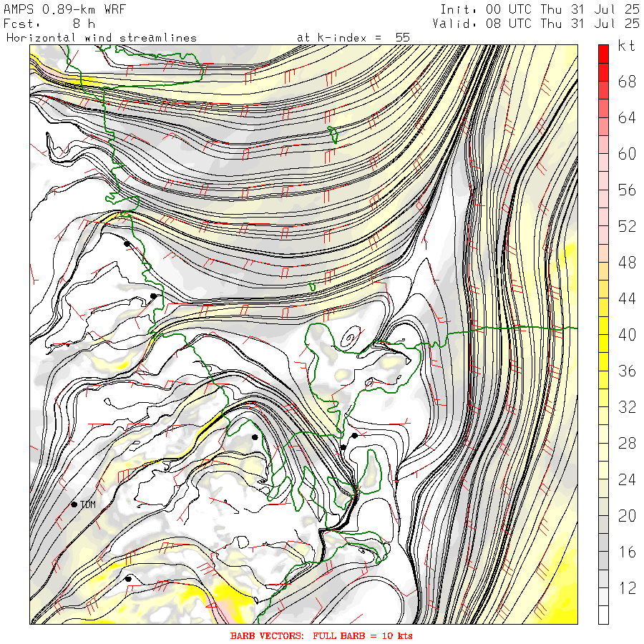
Task: Select the 64 value on the colorbar
Action: pyautogui.click(x=627, y=118)
